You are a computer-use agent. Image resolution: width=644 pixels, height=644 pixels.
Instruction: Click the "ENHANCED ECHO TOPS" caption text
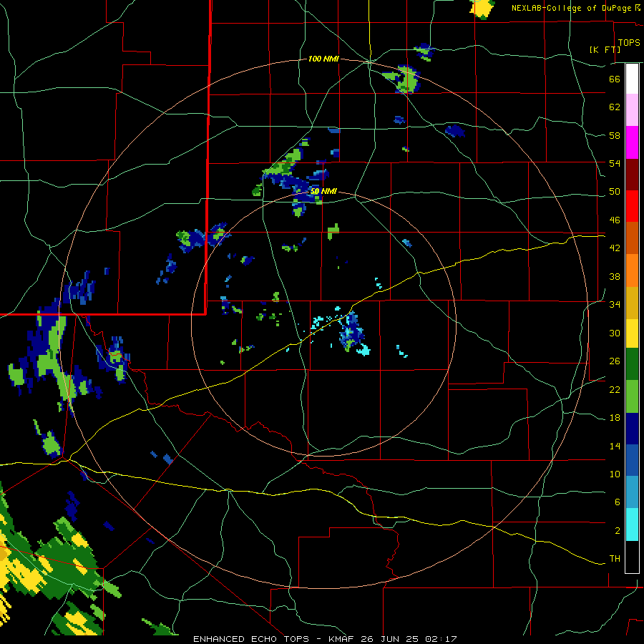click(251, 639)
